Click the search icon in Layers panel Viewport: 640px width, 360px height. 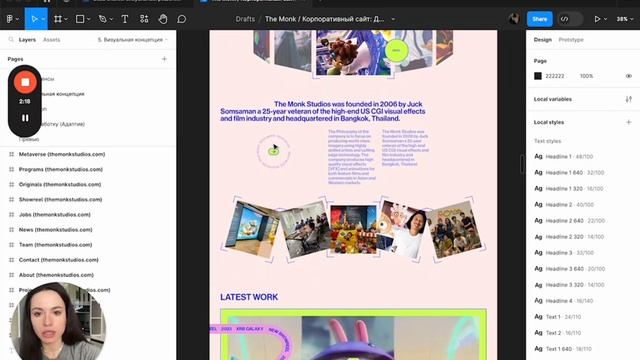[11, 40]
